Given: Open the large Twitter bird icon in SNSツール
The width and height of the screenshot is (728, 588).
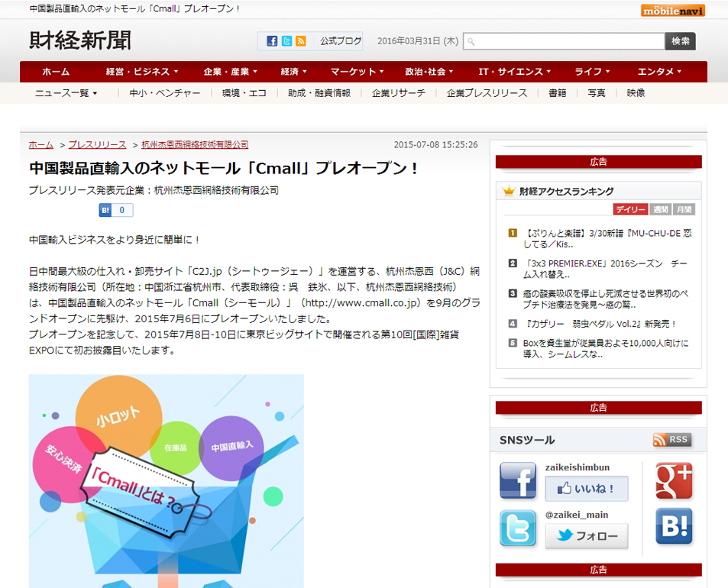Looking at the screenshot, I should tap(518, 528).
